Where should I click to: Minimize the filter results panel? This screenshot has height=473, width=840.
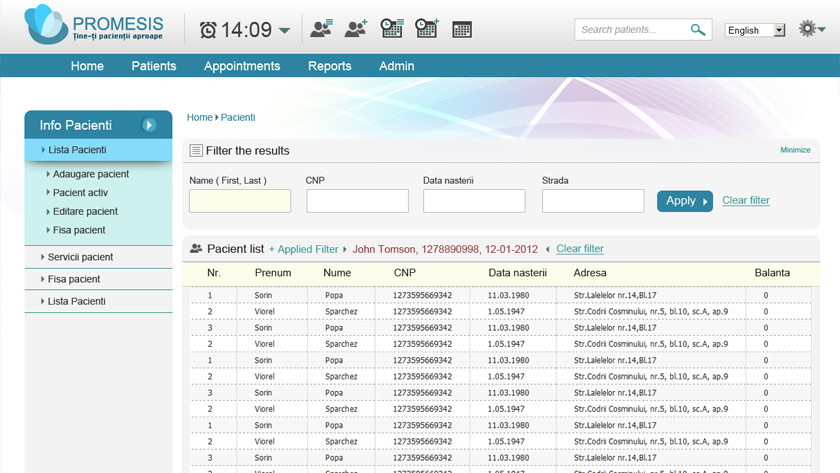(795, 150)
